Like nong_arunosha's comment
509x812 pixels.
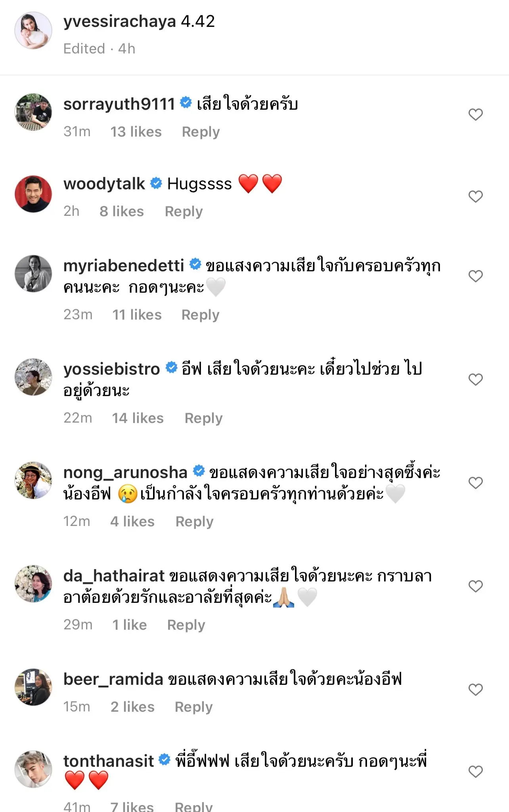(x=475, y=483)
